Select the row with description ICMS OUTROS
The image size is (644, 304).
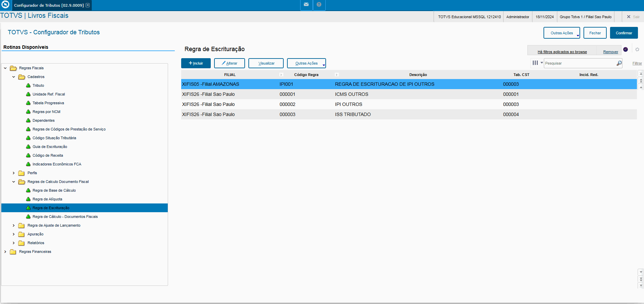click(409, 94)
